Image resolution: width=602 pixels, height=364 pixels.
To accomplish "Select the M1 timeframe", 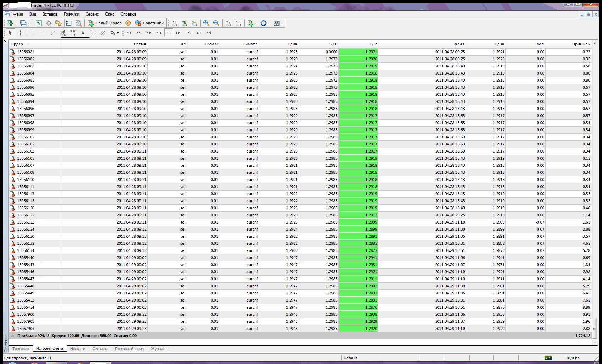I will [129, 33].
